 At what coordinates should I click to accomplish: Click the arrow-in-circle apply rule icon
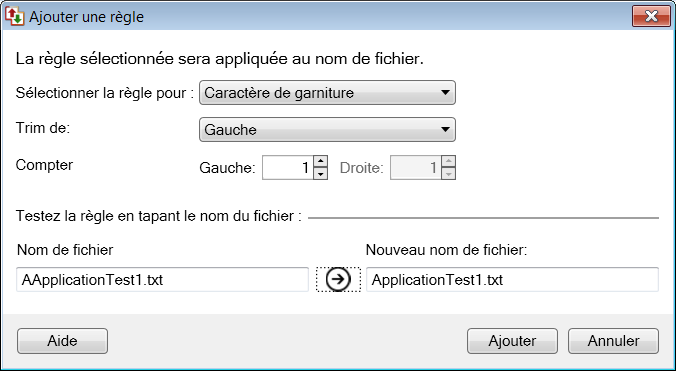338,279
